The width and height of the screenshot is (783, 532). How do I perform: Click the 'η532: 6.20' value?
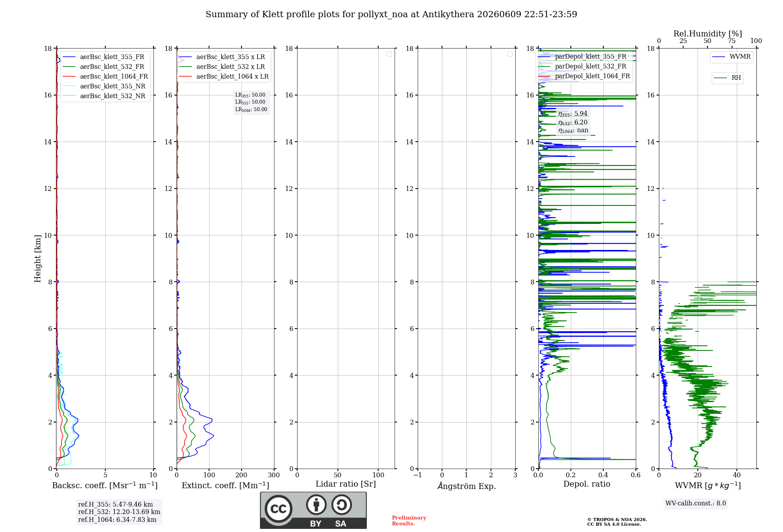click(573, 122)
